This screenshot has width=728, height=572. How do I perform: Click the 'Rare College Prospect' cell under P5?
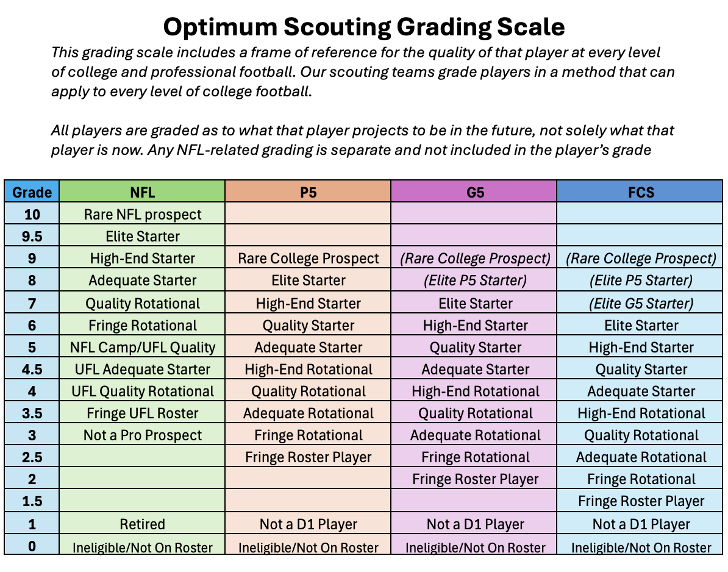[x=308, y=259]
